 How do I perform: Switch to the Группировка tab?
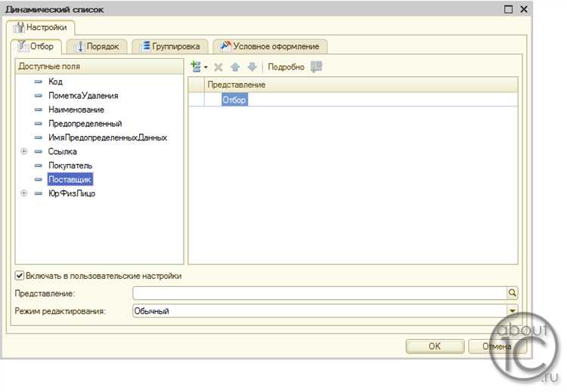(170, 46)
